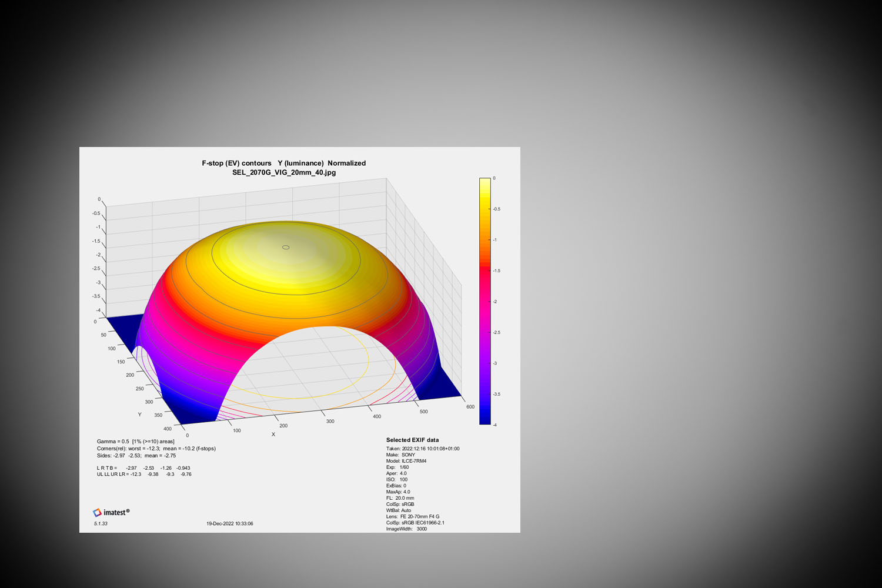882x588 pixels.
Task: Click the Y axis label
Action: point(139,415)
